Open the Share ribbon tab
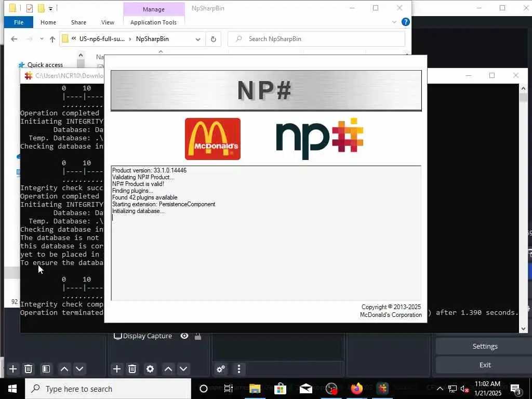This screenshot has width=532, height=399. pyautogui.click(x=79, y=22)
